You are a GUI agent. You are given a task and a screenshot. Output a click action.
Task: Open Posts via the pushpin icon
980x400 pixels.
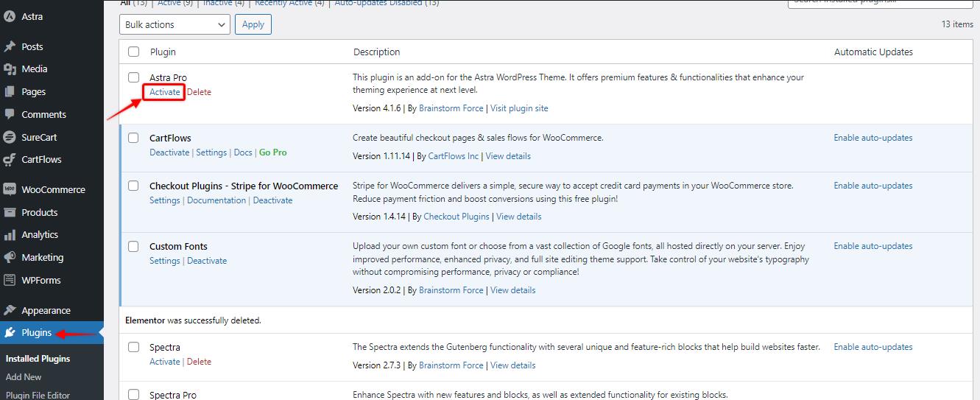(10, 46)
